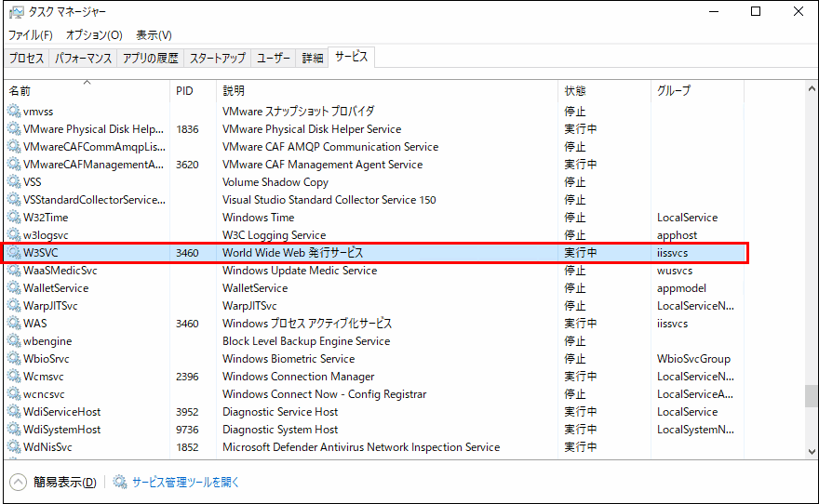
Task: Click the scrollbar up arrow
Action: coord(812,88)
